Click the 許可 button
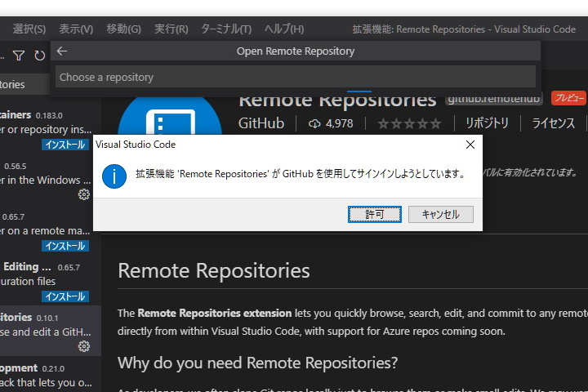The image size is (588, 392). (375, 214)
